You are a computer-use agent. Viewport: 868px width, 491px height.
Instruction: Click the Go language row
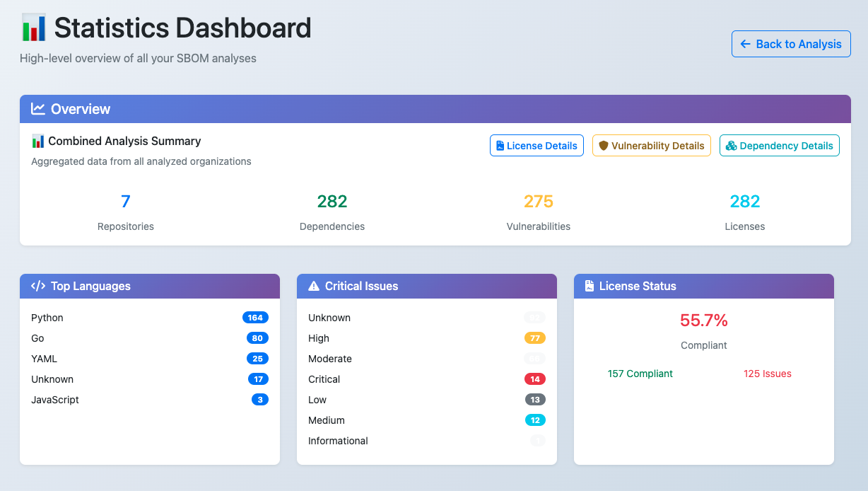(38, 338)
